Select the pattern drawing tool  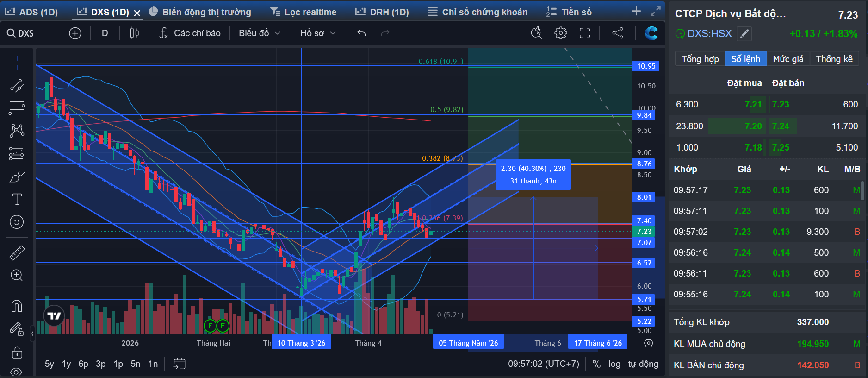click(x=17, y=131)
